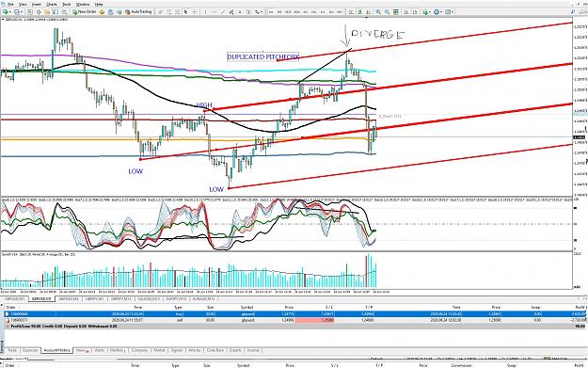Image resolution: width=588 pixels, height=368 pixels.
Task: Open the Mailbox tab in Terminal
Action: point(118,350)
